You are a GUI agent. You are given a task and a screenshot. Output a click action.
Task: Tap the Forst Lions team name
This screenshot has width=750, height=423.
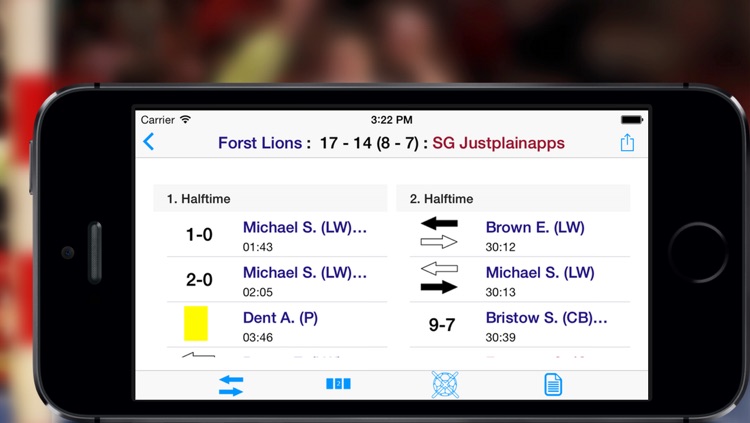coord(260,143)
